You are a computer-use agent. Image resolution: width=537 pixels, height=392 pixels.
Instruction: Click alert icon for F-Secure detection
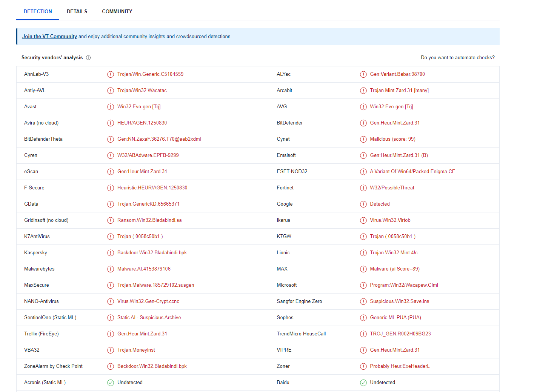coord(111,188)
